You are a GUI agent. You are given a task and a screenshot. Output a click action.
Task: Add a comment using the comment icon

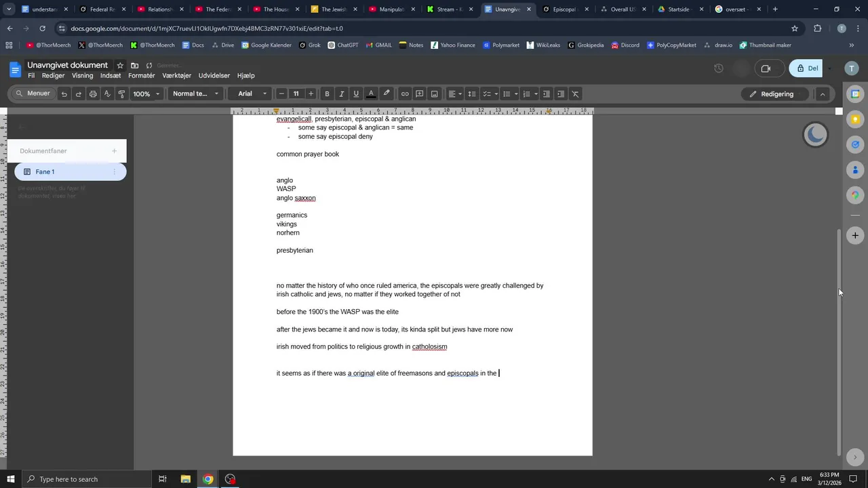420,94
